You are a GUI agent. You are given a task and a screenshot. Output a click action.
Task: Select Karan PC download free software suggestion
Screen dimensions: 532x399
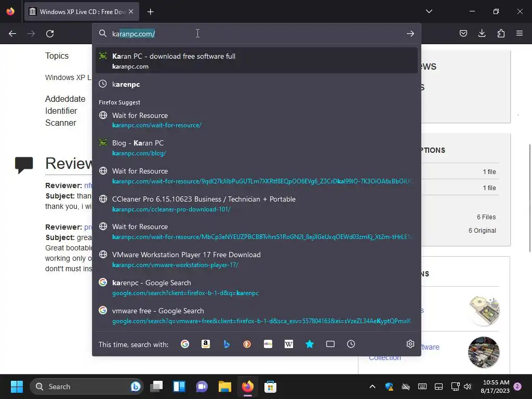pyautogui.click(x=257, y=61)
